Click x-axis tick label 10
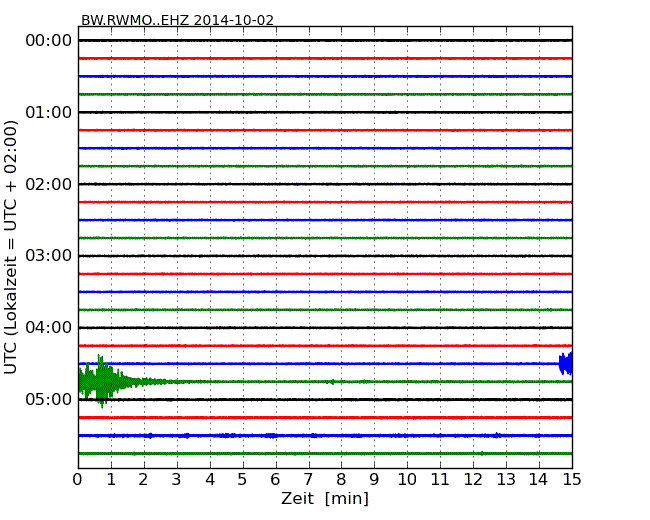The height and width of the screenshot is (520, 650). pos(407,480)
